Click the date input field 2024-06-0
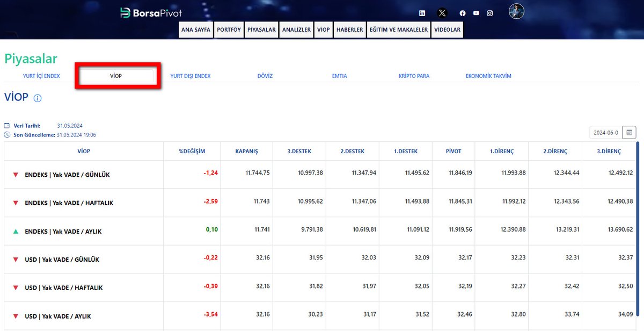Viewport: 644px width, 331px height. click(606, 132)
